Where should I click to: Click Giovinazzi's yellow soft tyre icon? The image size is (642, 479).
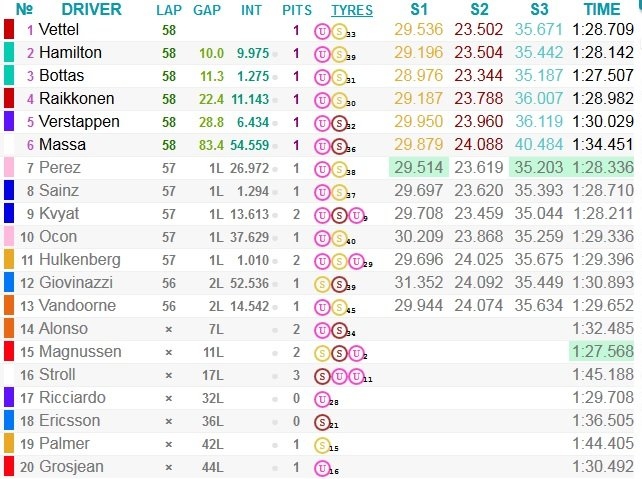tap(322, 285)
